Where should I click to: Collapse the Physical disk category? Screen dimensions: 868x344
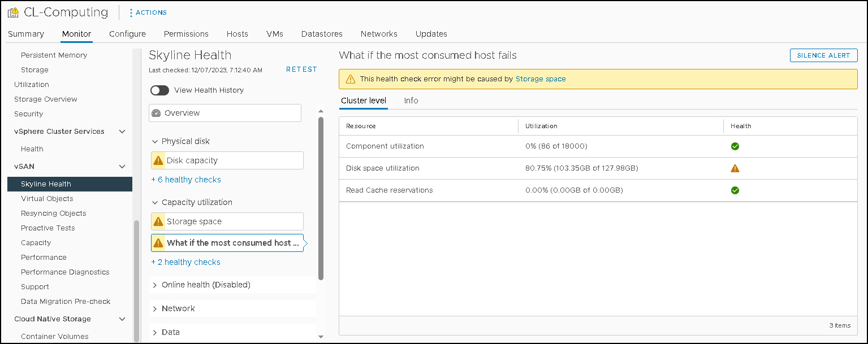tap(155, 142)
